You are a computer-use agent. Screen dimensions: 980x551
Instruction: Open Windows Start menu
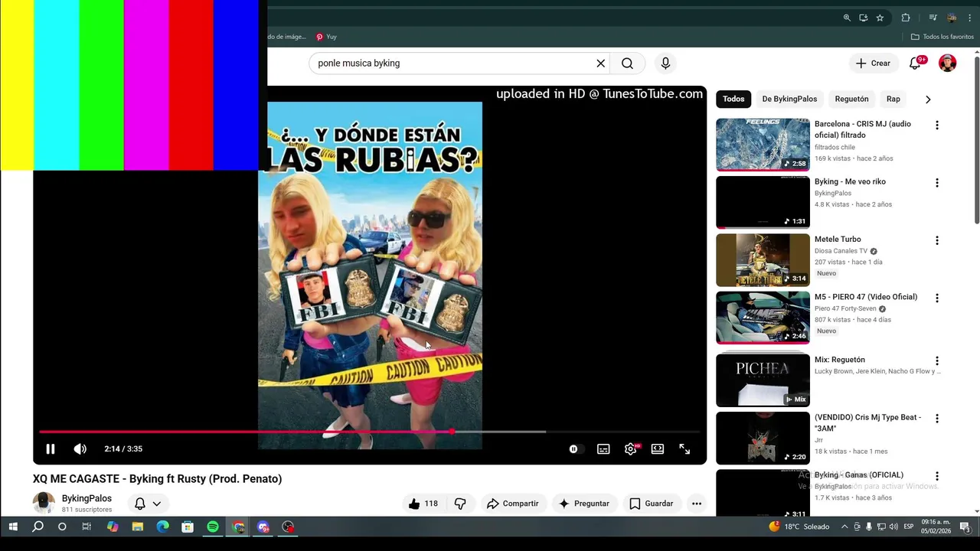click(x=13, y=527)
